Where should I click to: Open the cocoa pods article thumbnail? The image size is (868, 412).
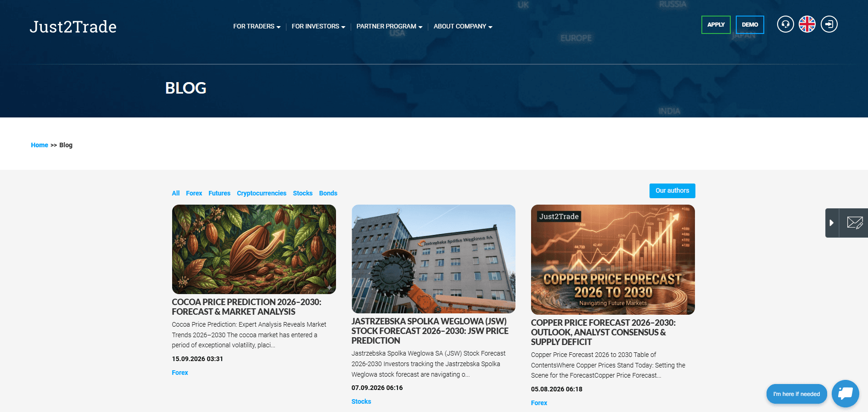click(254, 249)
